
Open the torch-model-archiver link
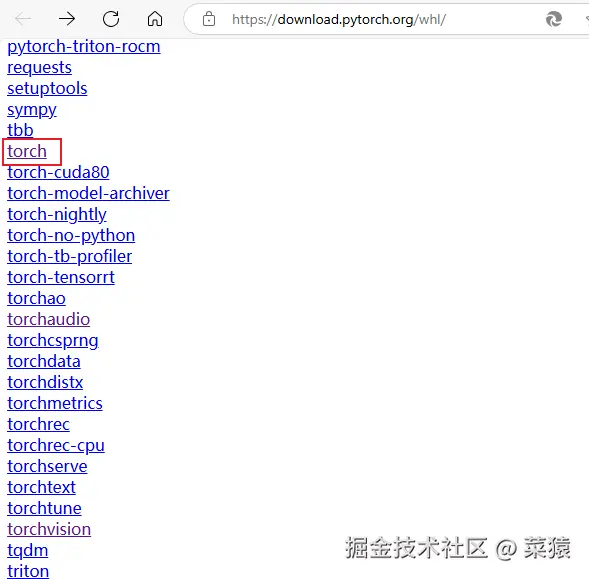[88, 194]
